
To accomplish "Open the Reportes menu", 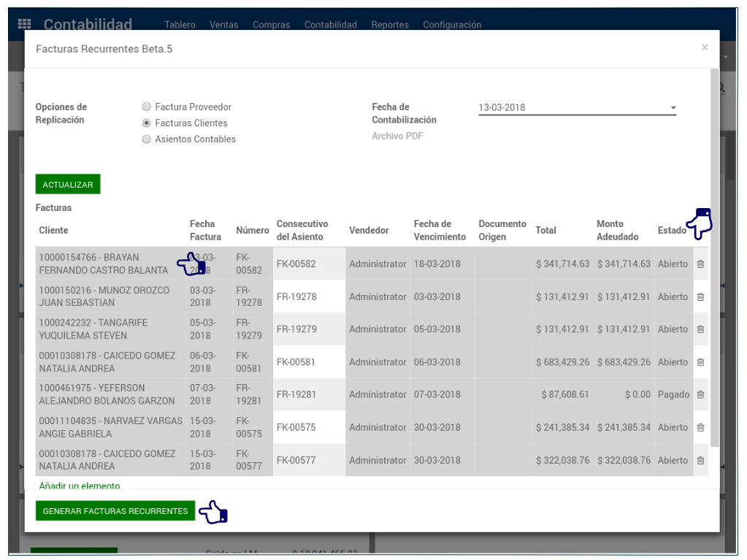I will click(389, 25).
